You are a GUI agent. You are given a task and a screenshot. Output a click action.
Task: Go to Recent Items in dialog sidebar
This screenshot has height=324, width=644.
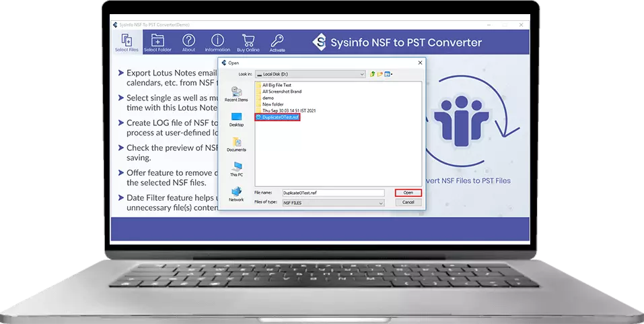point(236,94)
